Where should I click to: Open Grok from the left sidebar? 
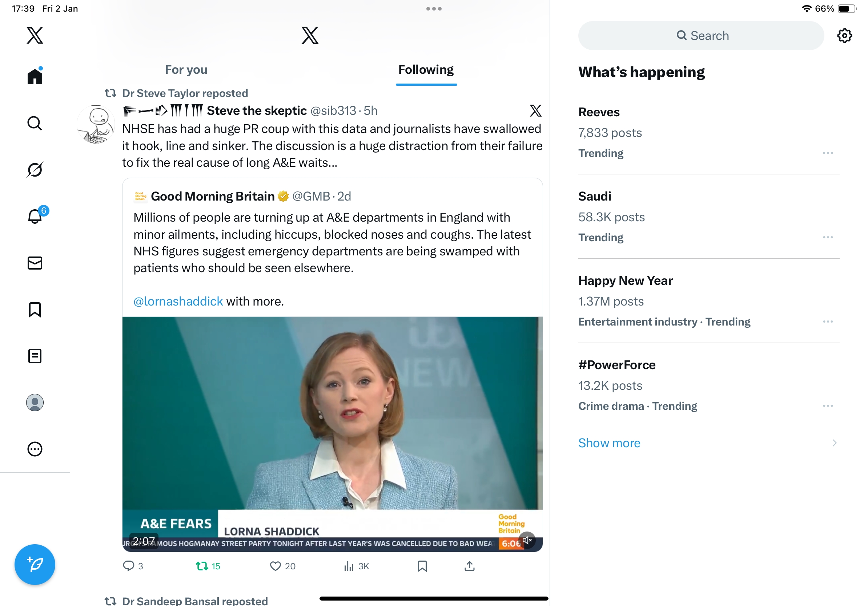35,170
